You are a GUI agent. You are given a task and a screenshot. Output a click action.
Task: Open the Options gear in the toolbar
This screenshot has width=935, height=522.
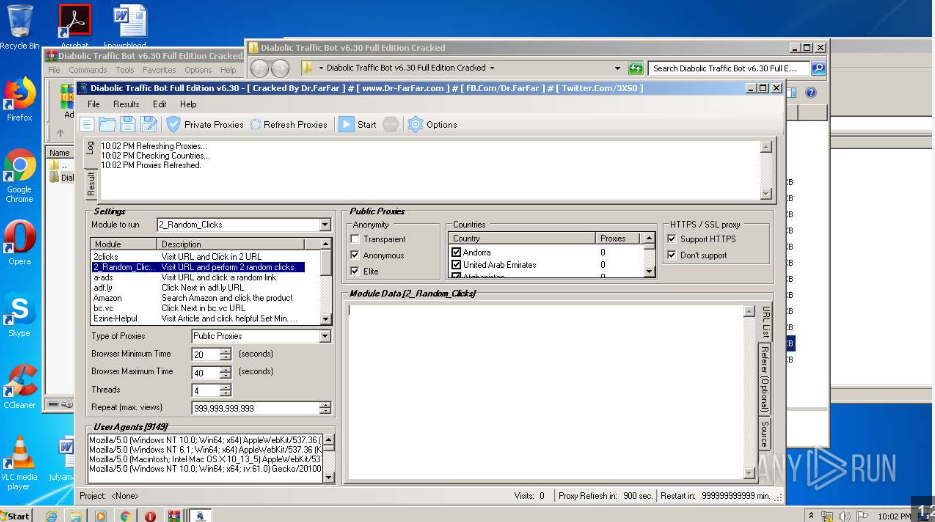click(433, 124)
